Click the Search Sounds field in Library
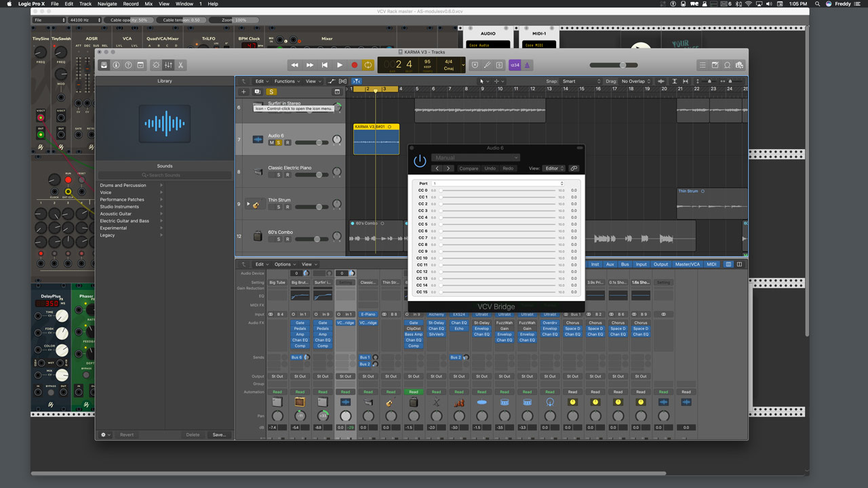This screenshot has height=488, width=868. pyautogui.click(x=165, y=175)
